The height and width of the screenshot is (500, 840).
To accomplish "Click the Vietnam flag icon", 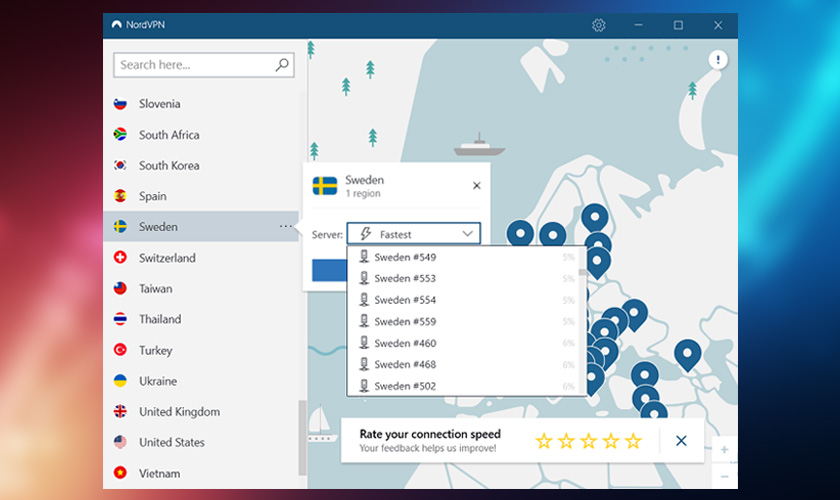I will (x=120, y=473).
